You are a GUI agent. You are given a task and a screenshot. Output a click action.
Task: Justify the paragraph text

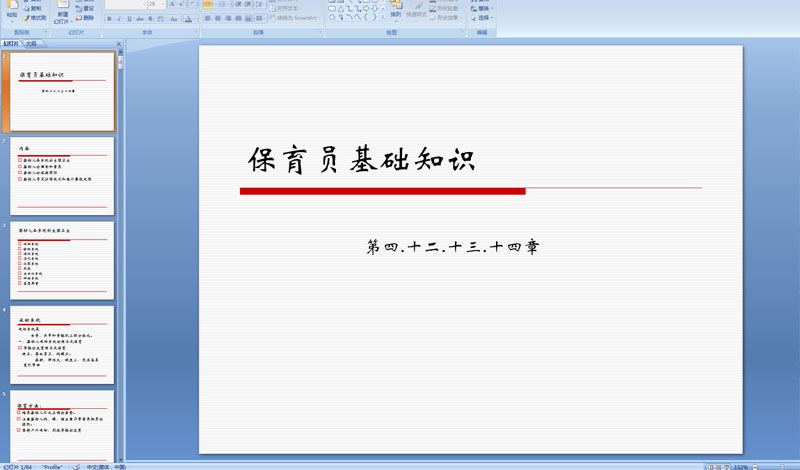pyautogui.click(x=238, y=18)
